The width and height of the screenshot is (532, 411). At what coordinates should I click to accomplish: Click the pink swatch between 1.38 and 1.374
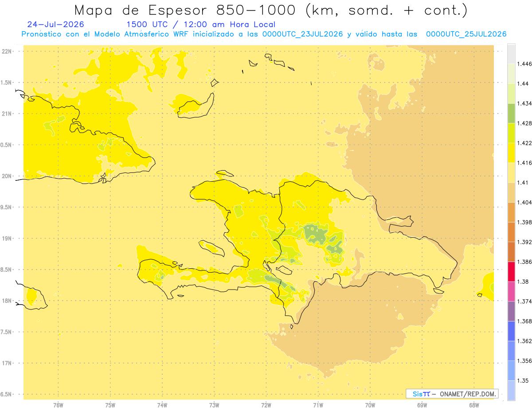[x=511, y=291]
